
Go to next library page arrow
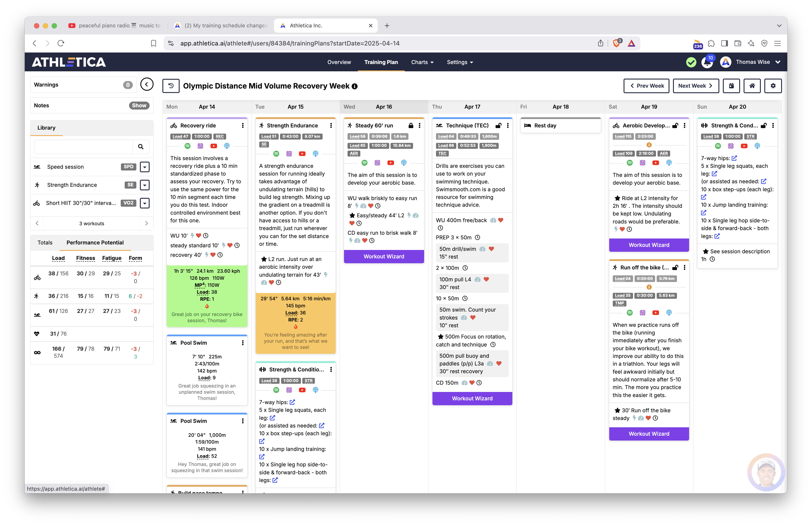(146, 223)
